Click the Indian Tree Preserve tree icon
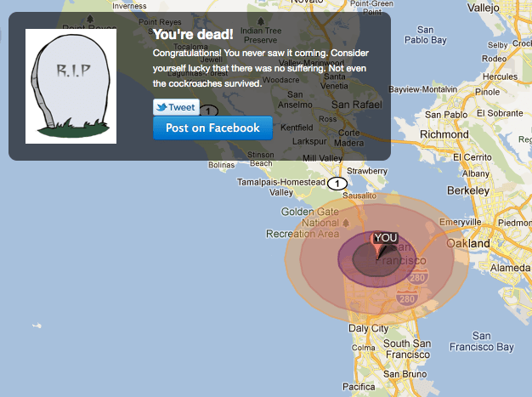This screenshot has width=532, height=397. pyautogui.click(x=261, y=22)
